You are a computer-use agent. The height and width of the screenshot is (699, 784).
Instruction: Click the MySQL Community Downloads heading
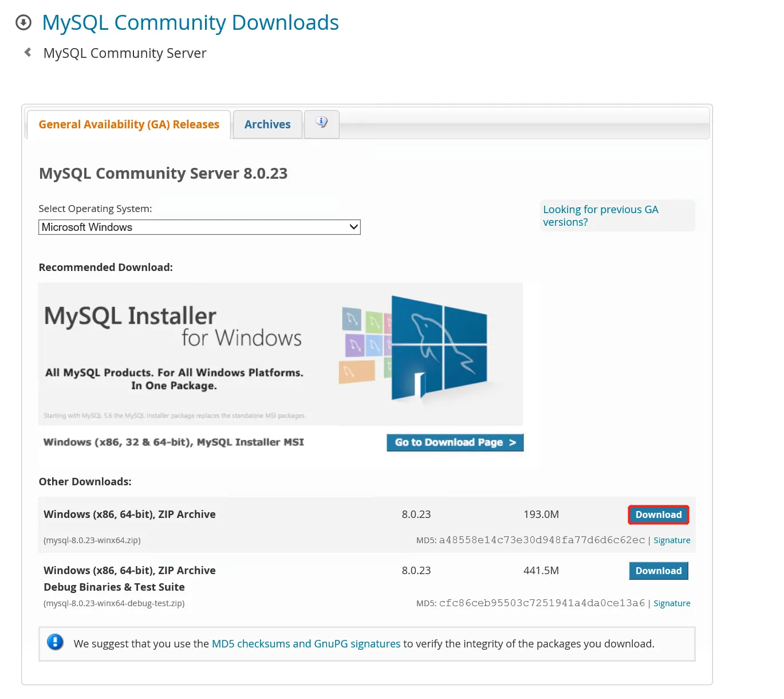coord(190,22)
